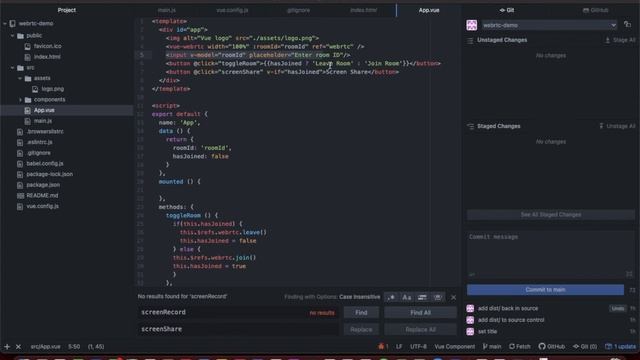Viewport: 640px width, 360px height.
Task: Select App.vue in the project tree
Action: point(44,110)
